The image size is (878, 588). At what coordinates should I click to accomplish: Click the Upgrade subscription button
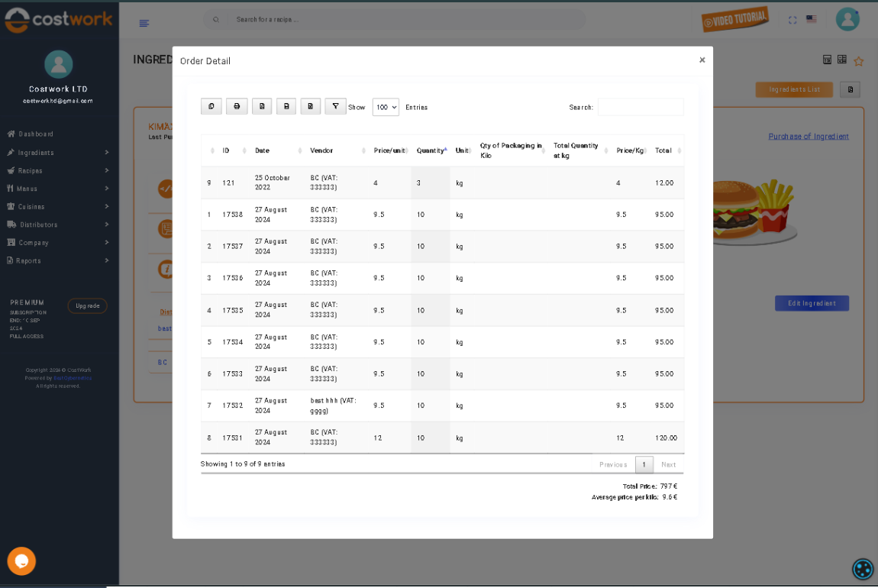coord(88,306)
